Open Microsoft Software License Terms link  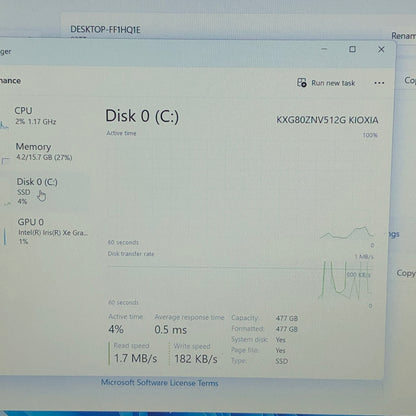tap(159, 383)
